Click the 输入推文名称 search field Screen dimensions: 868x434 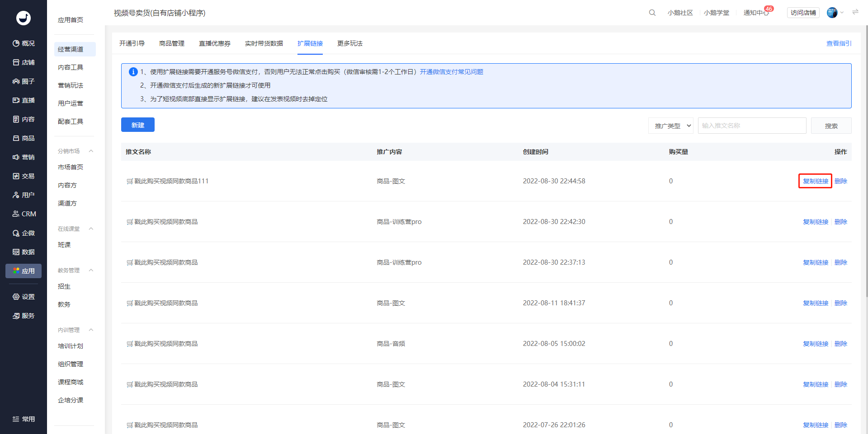(x=752, y=126)
